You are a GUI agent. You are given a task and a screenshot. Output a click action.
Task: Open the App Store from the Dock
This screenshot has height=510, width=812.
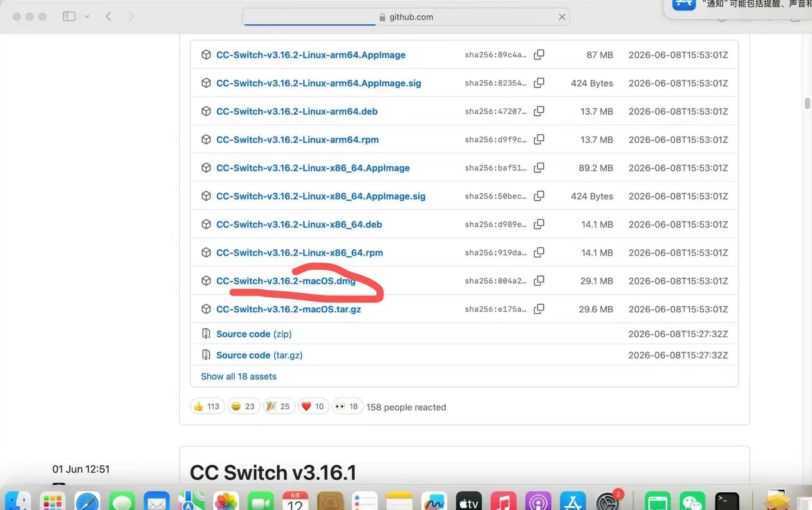click(573, 500)
